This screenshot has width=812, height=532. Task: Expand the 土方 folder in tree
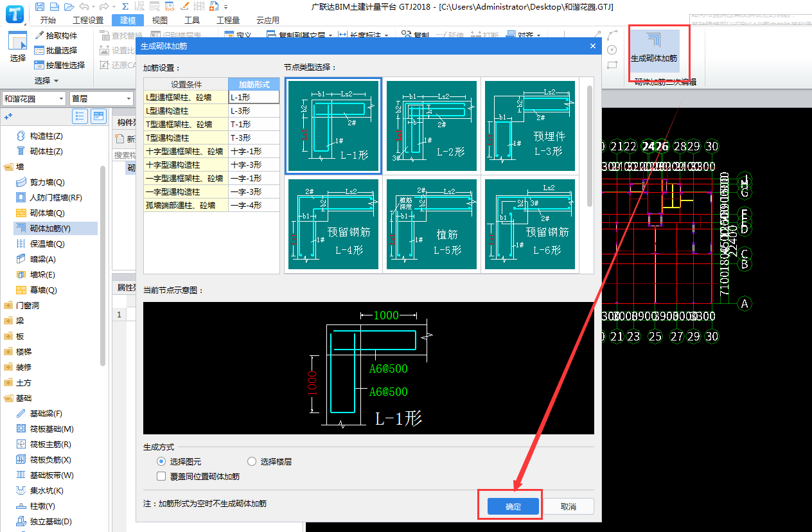(x=8, y=382)
